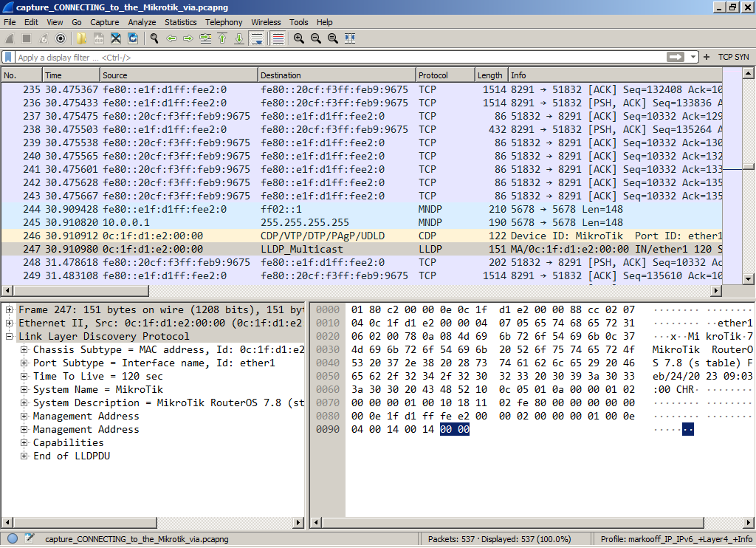Expand the Capabilities node

pyautogui.click(x=24, y=443)
